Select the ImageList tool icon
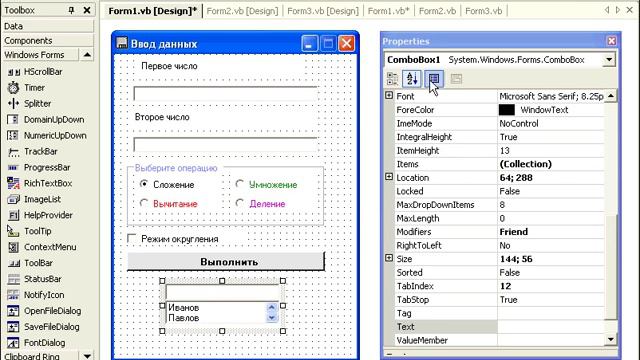The width and height of the screenshot is (640, 360). pos(13,199)
